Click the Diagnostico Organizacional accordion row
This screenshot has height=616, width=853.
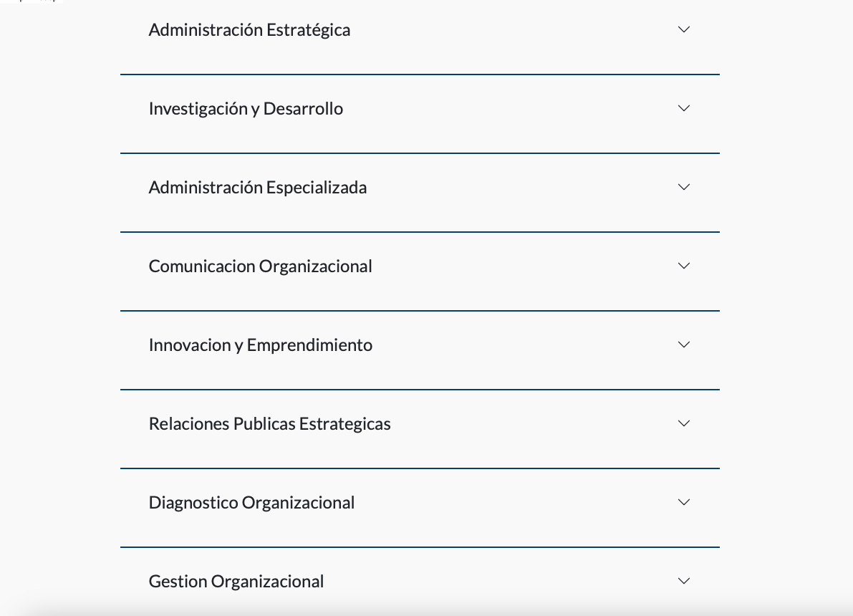coord(420,508)
